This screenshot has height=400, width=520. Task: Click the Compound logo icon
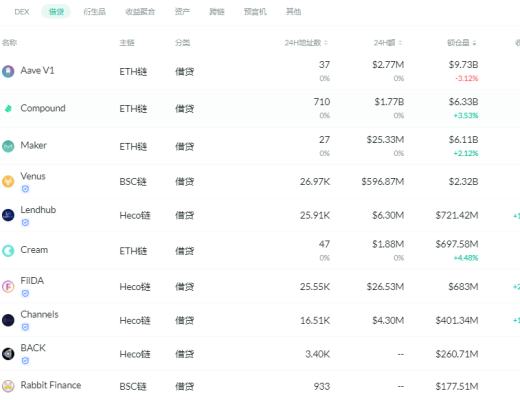pyautogui.click(x=8, y=108)
